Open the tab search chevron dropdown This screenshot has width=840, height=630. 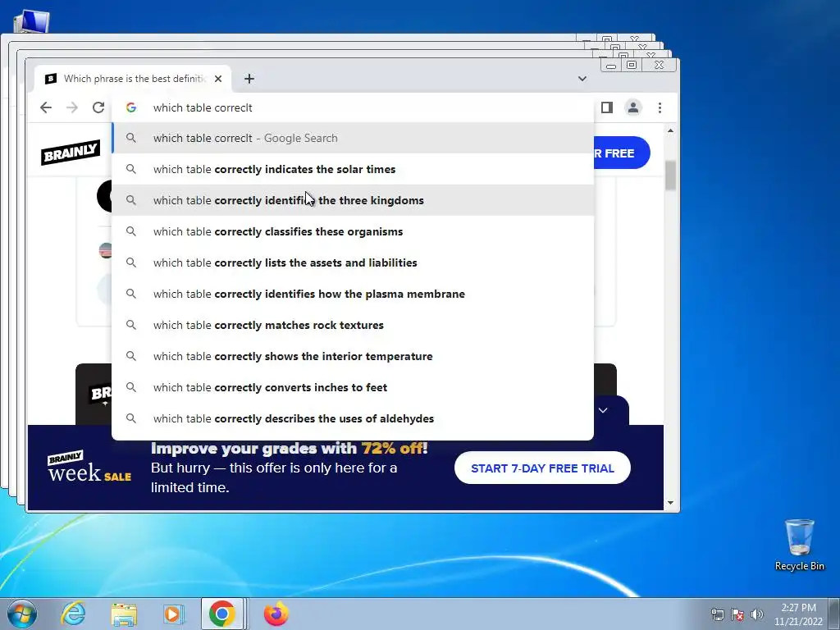pyautogui.click(x=582, y=79)
